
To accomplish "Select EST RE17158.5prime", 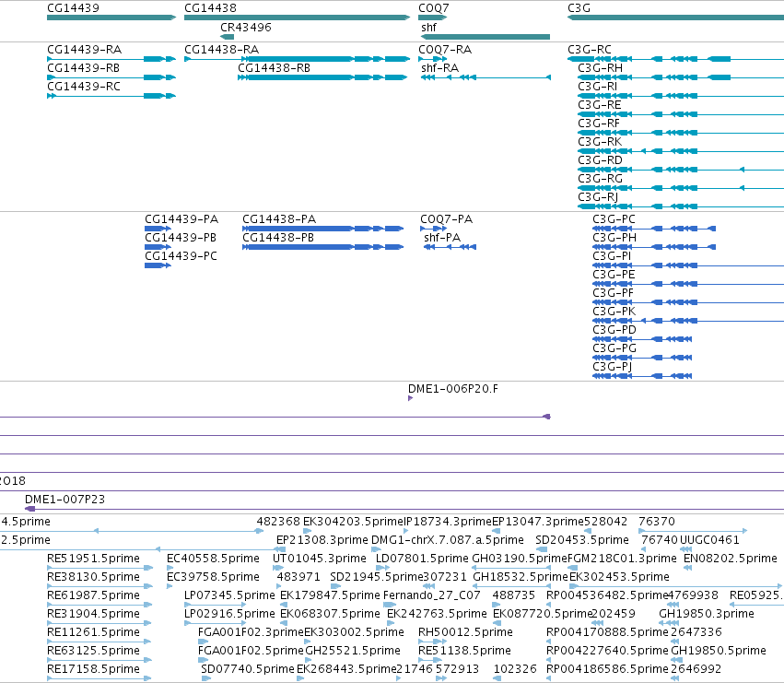I will pyautogui.click(x=93, y=669).
